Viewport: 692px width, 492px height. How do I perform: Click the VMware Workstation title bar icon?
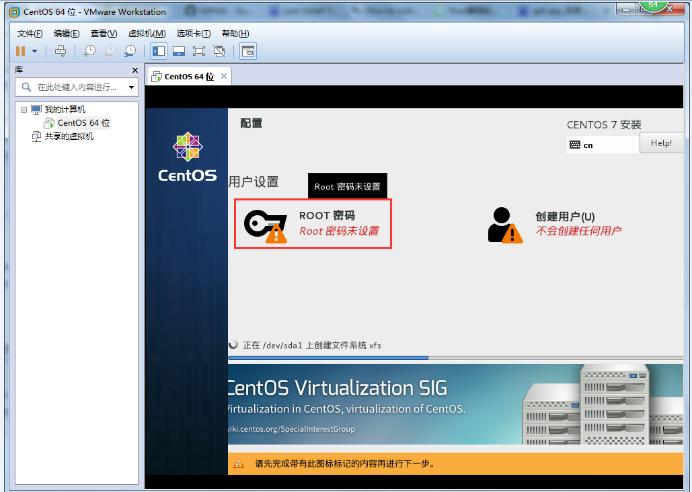[15, 12]
